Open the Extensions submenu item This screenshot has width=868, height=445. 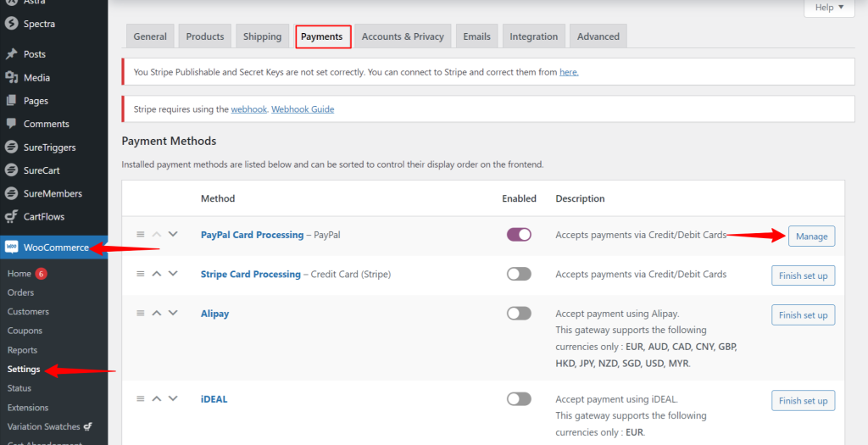click(28, 408)
